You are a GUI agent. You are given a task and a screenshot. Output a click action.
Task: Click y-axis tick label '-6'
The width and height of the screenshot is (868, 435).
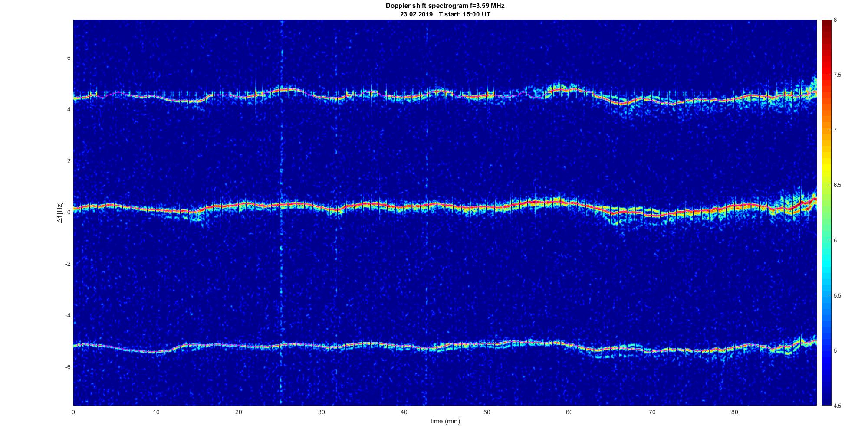(x=68, y=367)
